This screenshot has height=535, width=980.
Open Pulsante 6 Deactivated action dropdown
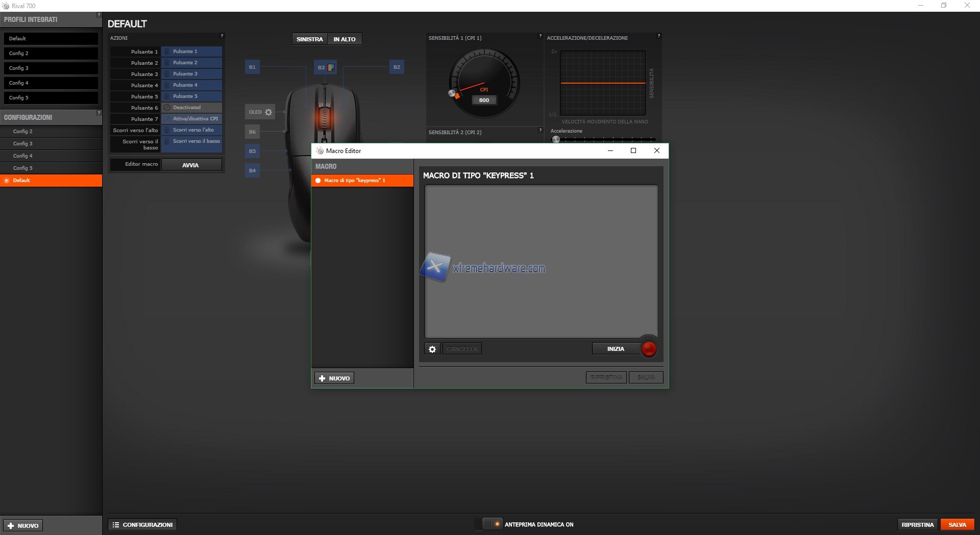pyautogui.click(x=191, y=108)
